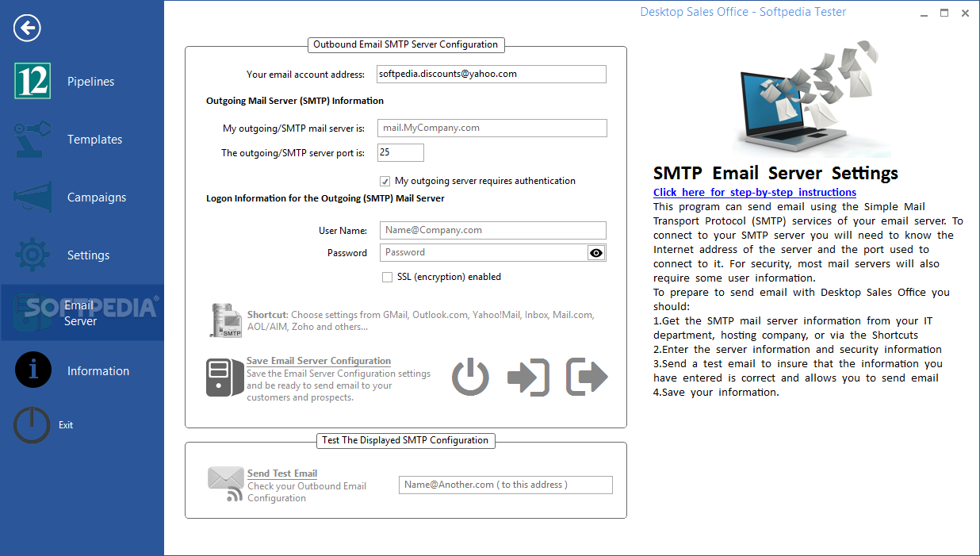Image resolution: width=980 pixels, height=556 pixels.
Task: Show password with the eye icon
Action: pyautogui.click(x=596, y=252)
